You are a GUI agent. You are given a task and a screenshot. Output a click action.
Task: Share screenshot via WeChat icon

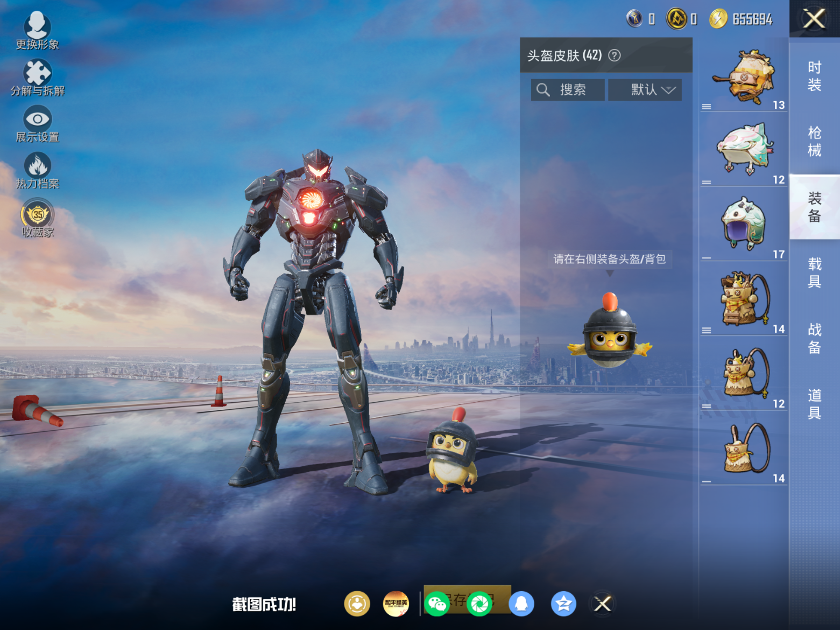coord(437,604)
